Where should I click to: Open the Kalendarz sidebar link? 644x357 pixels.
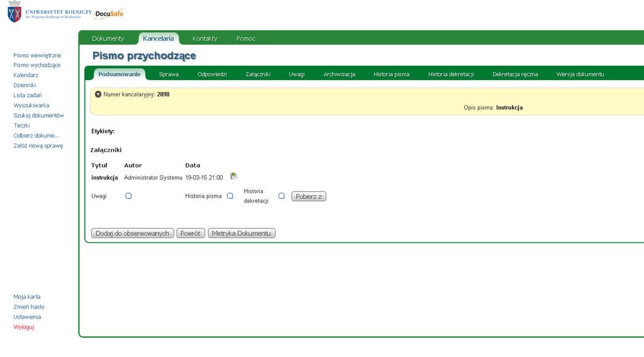tap(26, 76)
